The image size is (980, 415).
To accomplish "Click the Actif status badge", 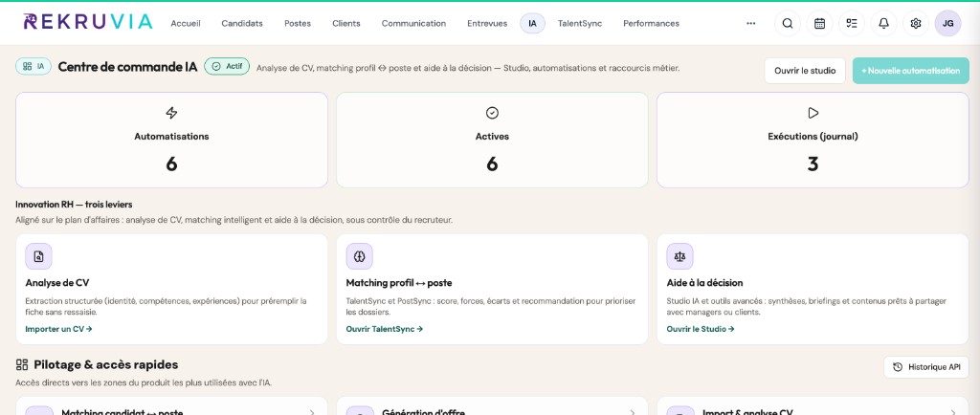I will 227,66.
